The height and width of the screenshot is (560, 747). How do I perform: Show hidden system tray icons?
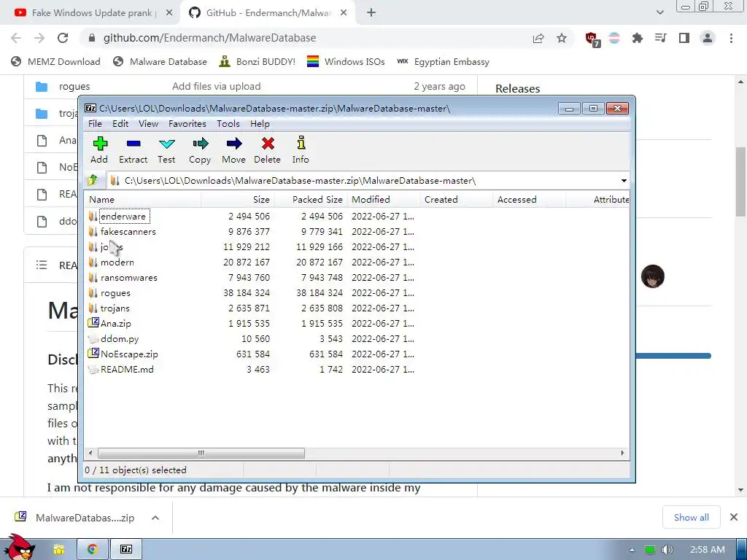(x=632, y=550)
